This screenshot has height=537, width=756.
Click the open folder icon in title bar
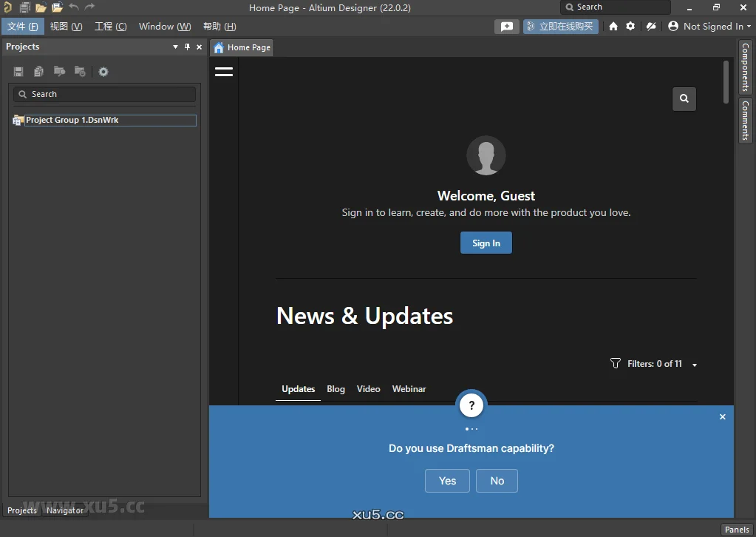(41, 7)
